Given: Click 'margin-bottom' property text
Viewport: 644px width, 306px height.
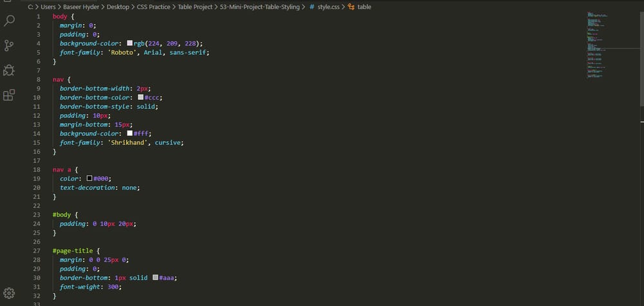Looking at the screenshot, I should click(x=84, y=124).
